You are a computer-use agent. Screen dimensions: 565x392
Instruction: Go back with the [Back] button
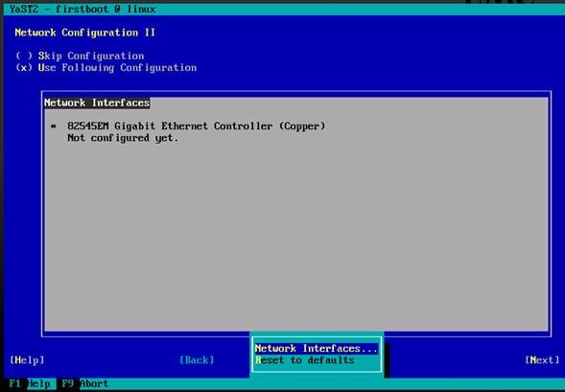point(197,360)
